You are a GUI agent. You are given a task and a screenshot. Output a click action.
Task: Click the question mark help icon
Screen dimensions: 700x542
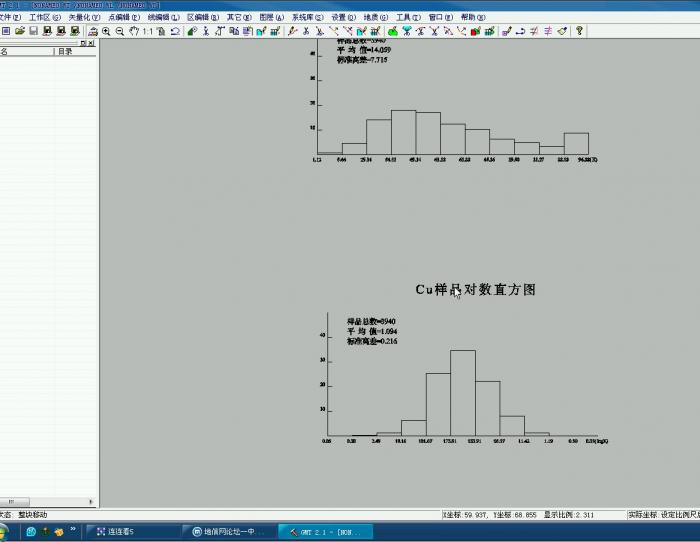click(x=579, y=31)
